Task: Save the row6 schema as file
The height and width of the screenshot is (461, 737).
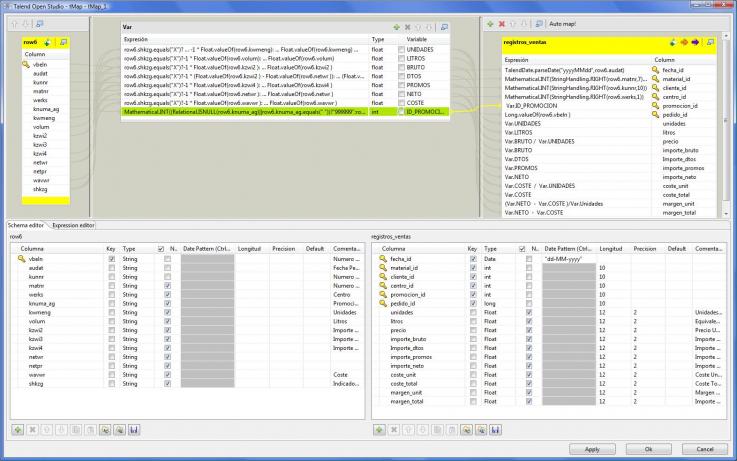Action: pyautogui.click(x=133, y=429)
